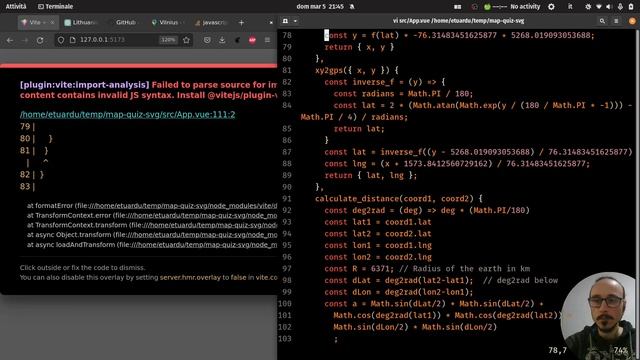This screenshot has width=640, height=360.
Task: Click the 'xy2gps({ x, y })' line
Action: 356,71
